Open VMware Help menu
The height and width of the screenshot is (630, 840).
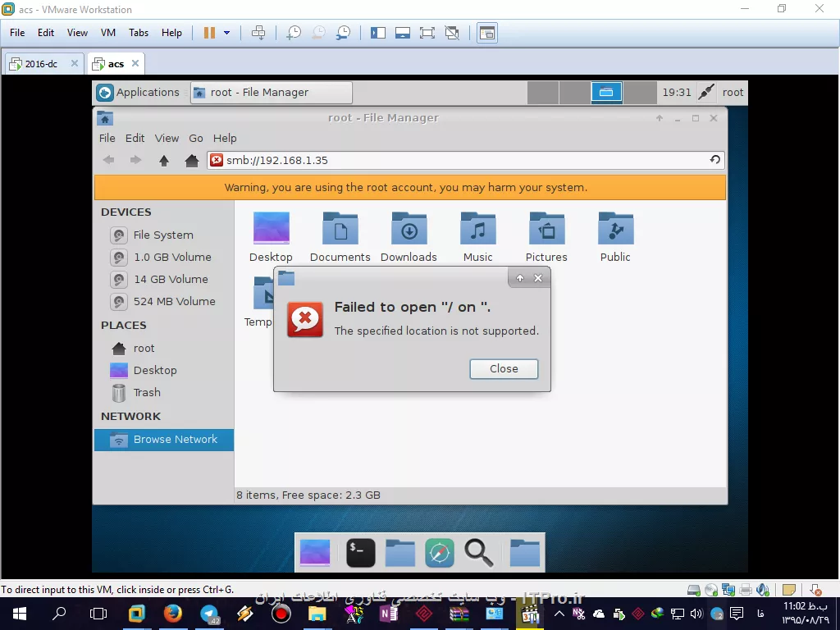tap(171, 33)
